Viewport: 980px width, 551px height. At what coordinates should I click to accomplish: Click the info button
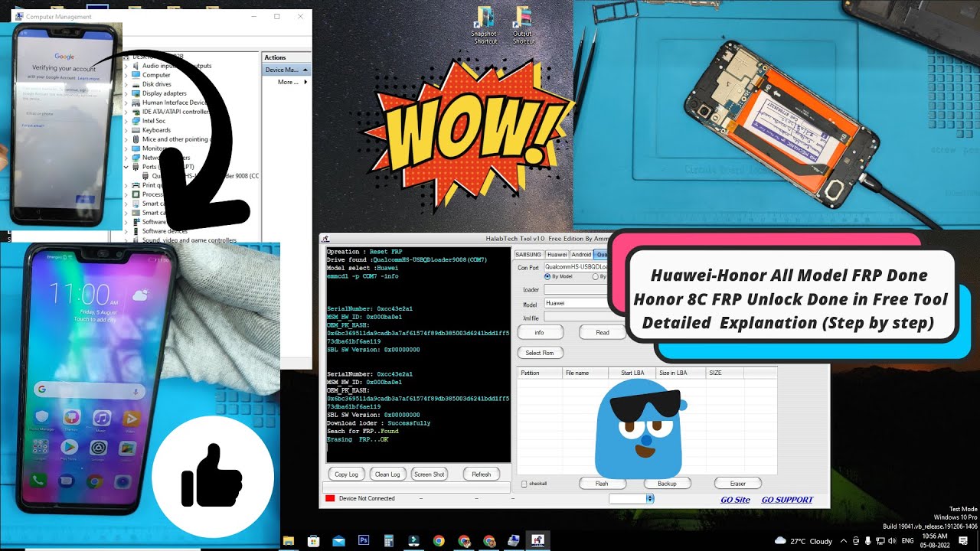[x=540, y=332]
